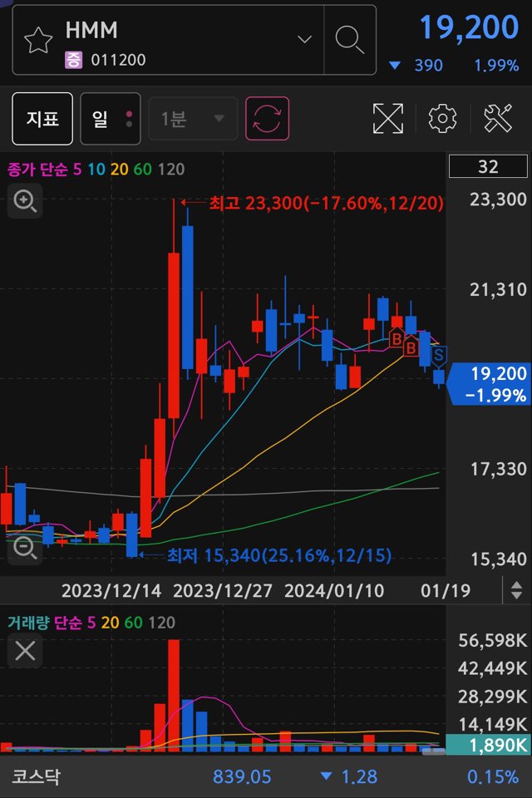Zoom out the chart with minus magnifier
This screenshot has height=798, width=532.
(x=25, y=548)
